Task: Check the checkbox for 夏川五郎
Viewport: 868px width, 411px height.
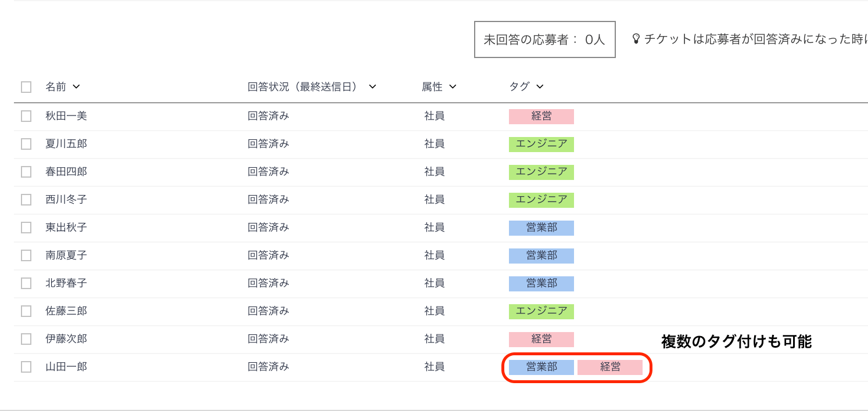Action: point(26,143)
